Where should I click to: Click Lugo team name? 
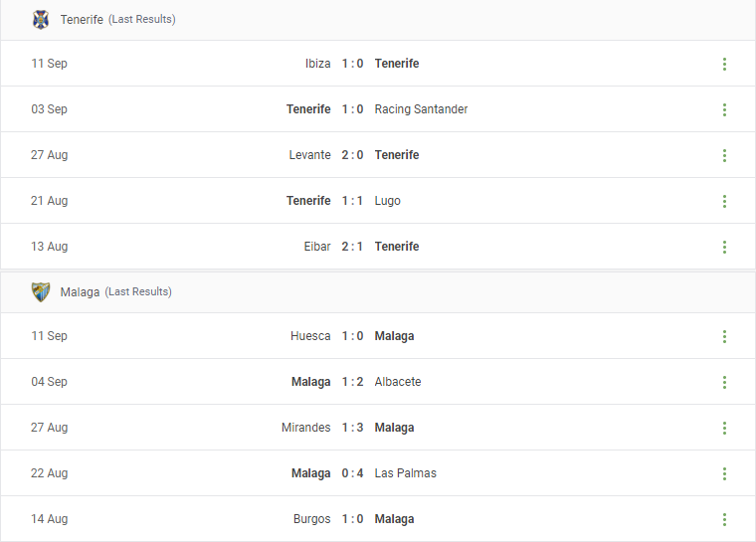point(387,201)
